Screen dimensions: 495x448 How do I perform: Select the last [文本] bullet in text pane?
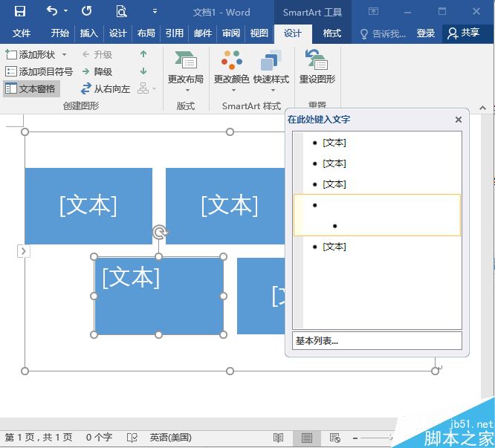(x=334, y=247)
